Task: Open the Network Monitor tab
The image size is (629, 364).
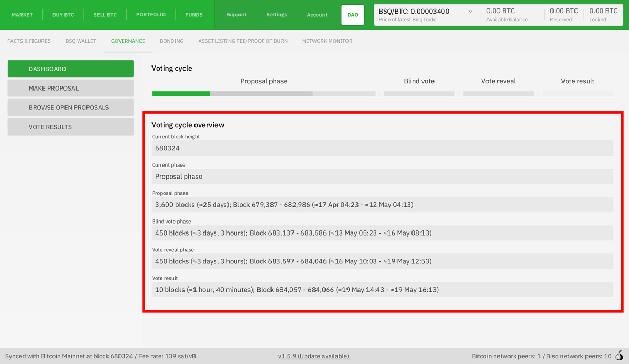Action: coord(327,41)
